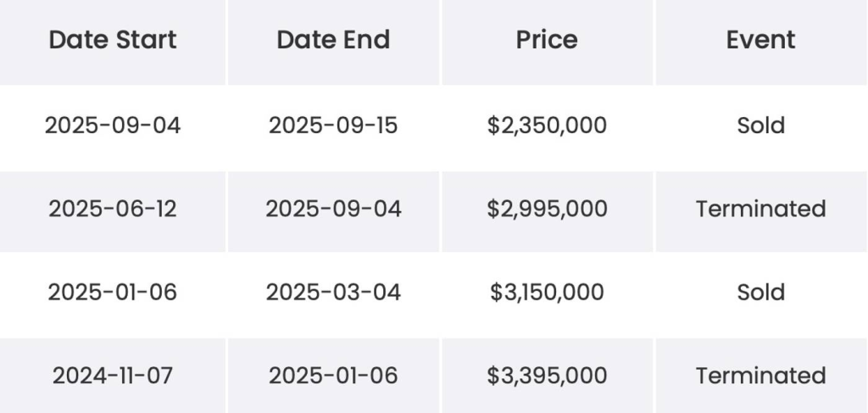This screenshot has height=413, width=868.
Task: Click the Event column header
Action: click(760, 40)
